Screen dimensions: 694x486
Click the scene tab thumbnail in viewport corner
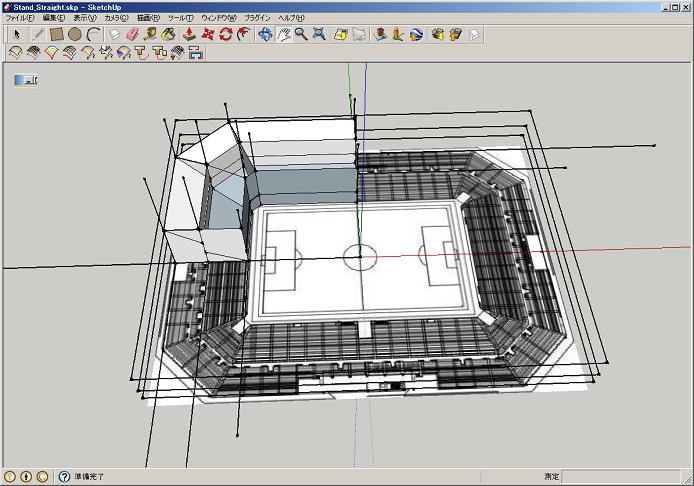pyautogui.click(x=26, y=80)
